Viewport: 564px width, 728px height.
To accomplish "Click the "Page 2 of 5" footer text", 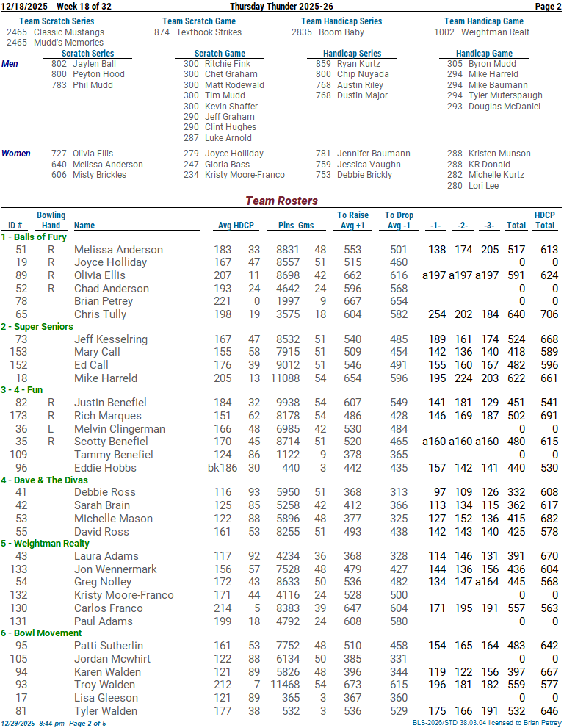I will 87,723.
